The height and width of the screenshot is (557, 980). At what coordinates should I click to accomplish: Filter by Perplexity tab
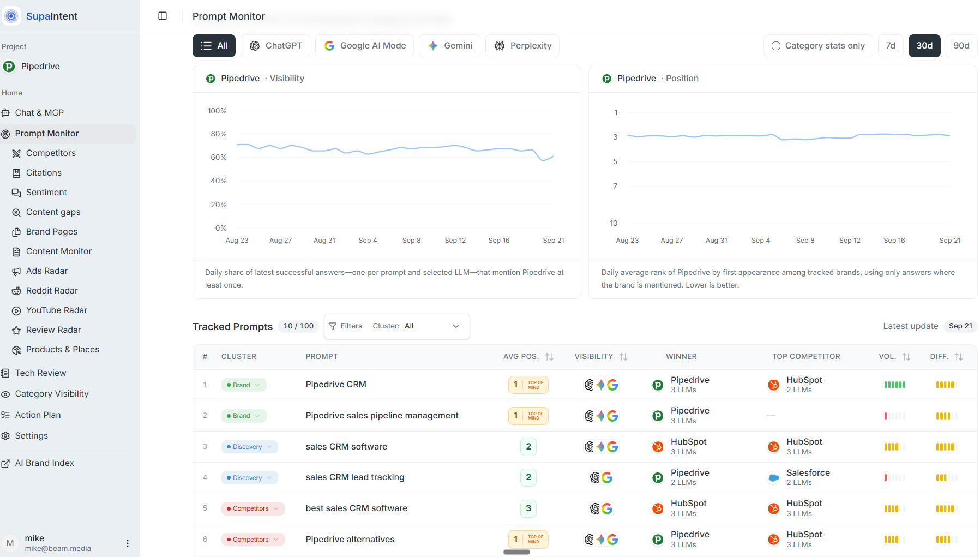(x=522, y=46)
